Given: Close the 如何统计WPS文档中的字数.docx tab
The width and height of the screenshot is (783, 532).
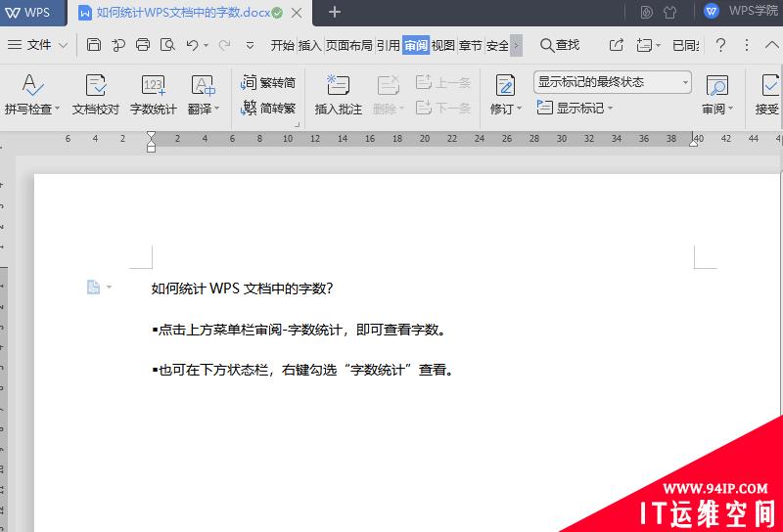Looking at the screenshot, I should pyautogui.click(x=297, y=13).
